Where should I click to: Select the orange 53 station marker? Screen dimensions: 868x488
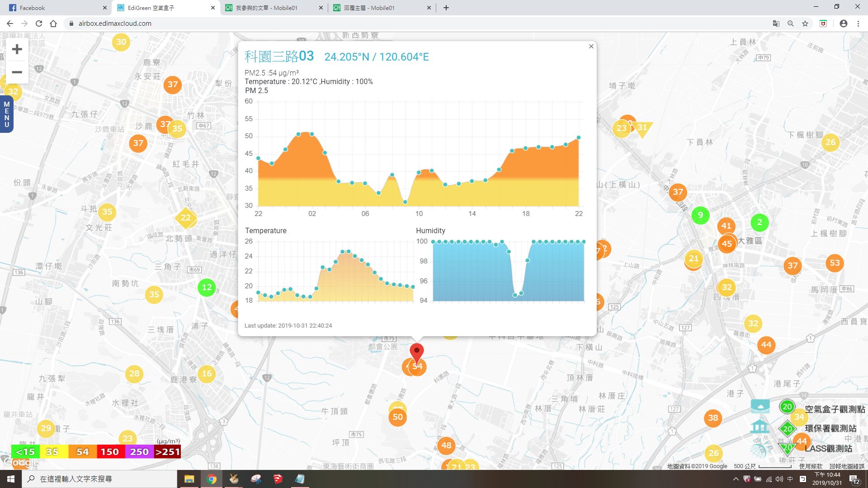(835, 263)
